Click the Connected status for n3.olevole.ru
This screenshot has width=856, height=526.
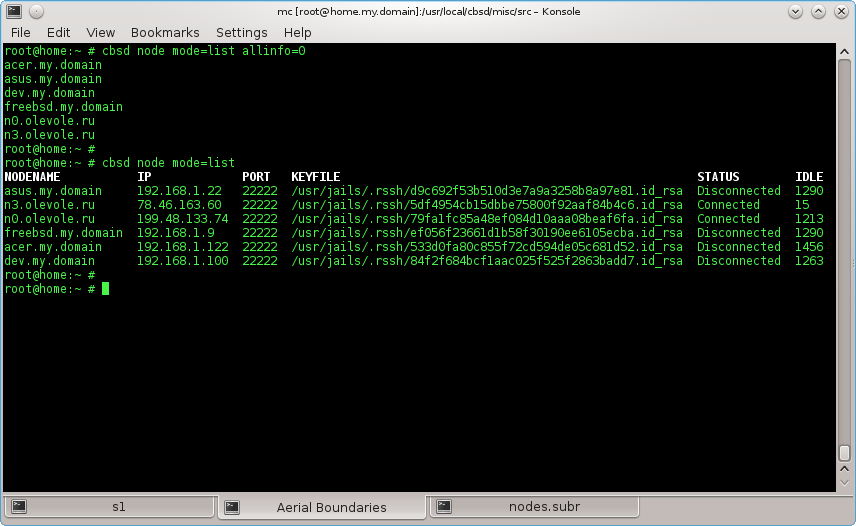point(728,205)
